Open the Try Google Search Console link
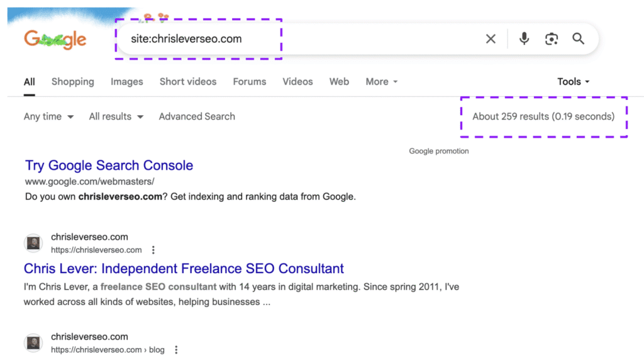The width and height of the screenshot is (644, 363). 109,165
